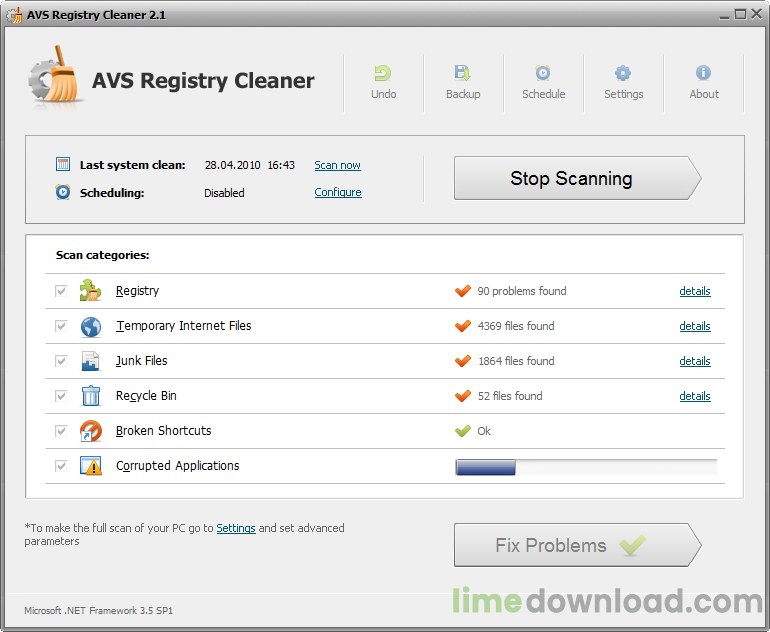Select the Recycle Bin label
770x632 pixels.
click(x=146, y=396)
